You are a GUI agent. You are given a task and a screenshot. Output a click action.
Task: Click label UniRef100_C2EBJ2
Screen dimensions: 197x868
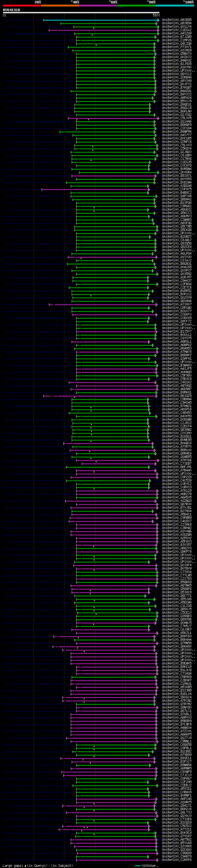point(177,785)
